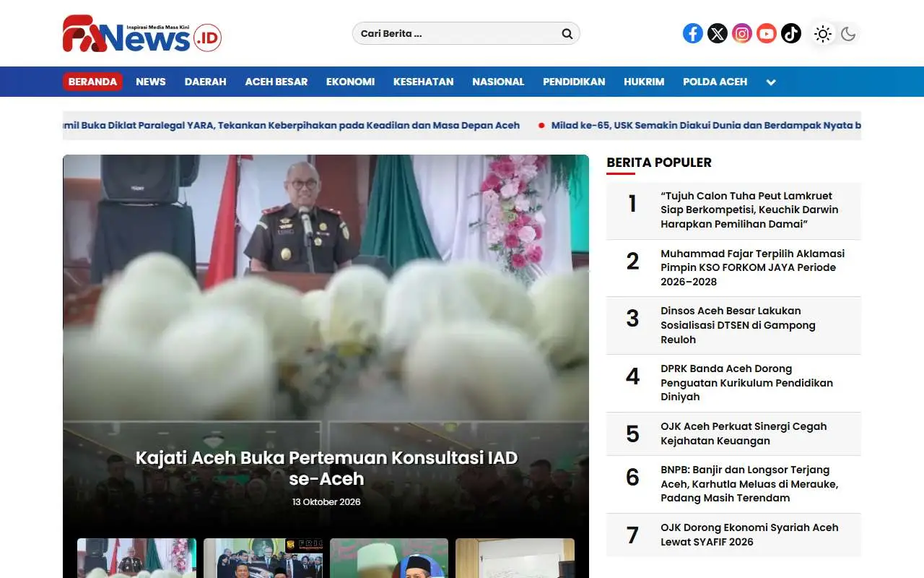Open the KESEHATAN menu item
This screenshot has width=924, height=578.
(424, 82)
